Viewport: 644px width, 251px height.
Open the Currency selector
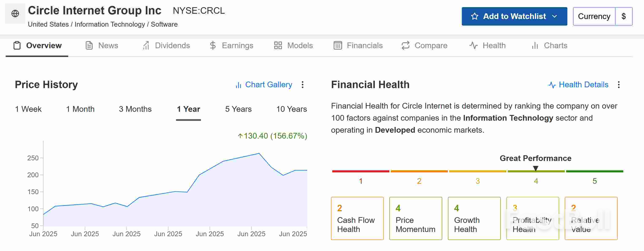[594, 16]
